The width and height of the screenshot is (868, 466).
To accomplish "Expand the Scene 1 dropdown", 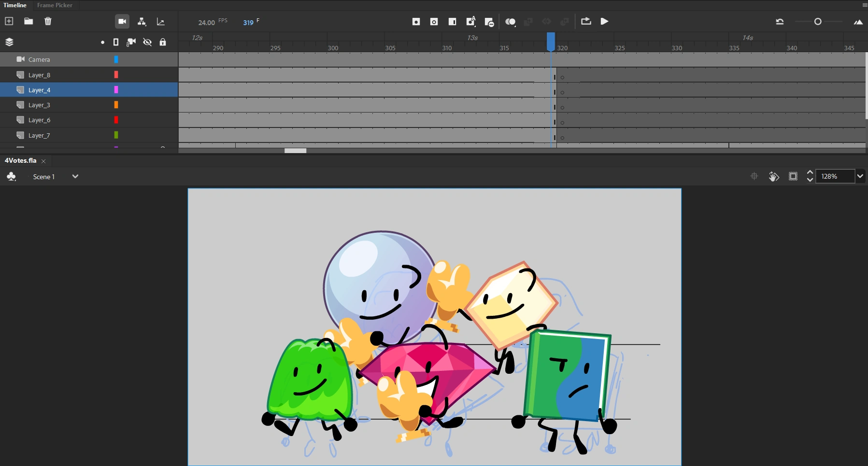I will (x=75, y=176).
